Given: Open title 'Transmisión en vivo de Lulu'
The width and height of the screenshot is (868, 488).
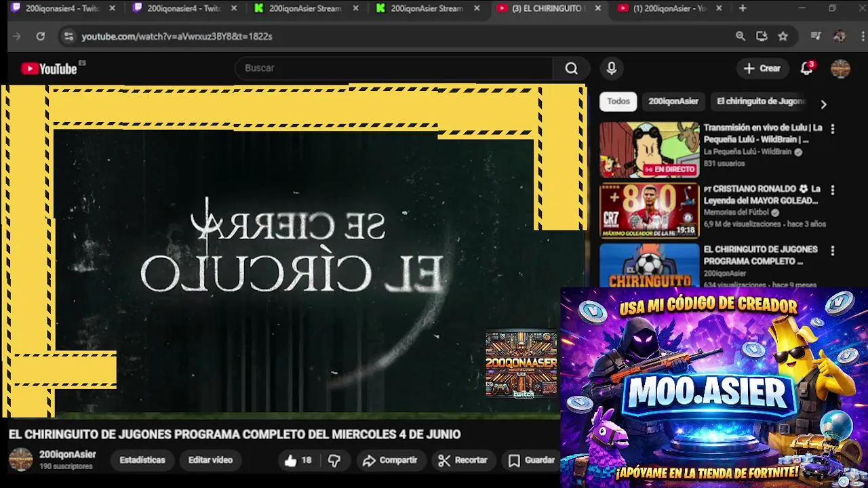Looking at the screenshot, I should pyautogui.click(x=762, y=134).
